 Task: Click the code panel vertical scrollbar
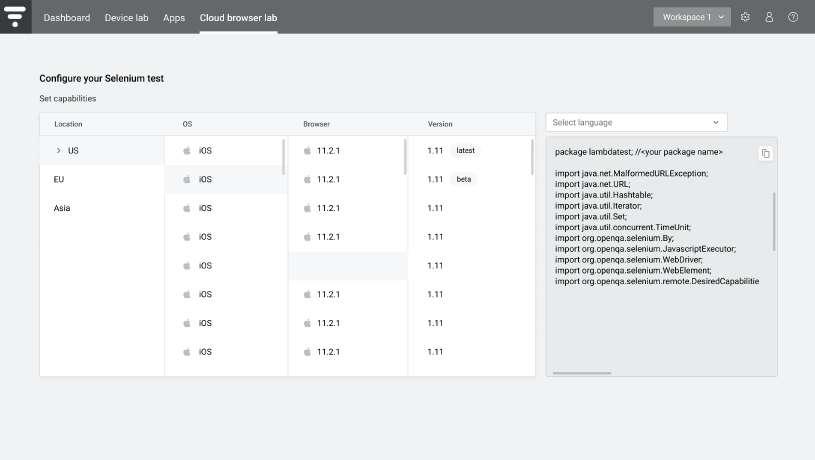[774, 221]
